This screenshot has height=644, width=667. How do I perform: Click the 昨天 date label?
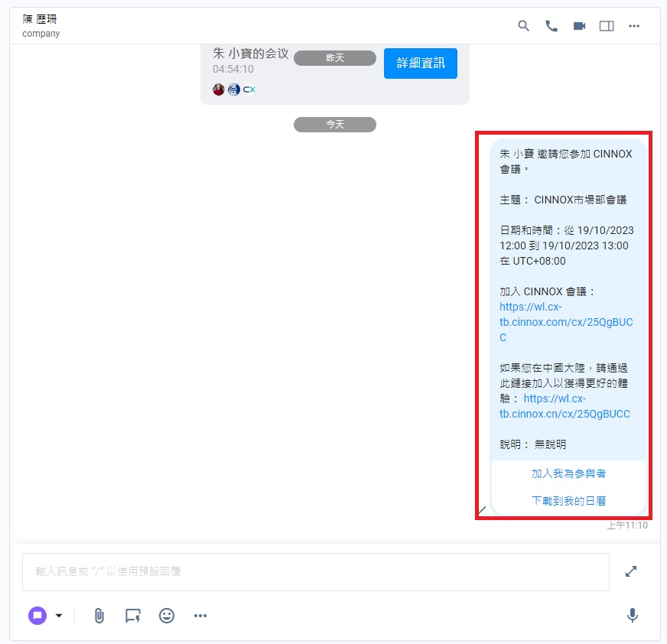click(x=335, y=58)
